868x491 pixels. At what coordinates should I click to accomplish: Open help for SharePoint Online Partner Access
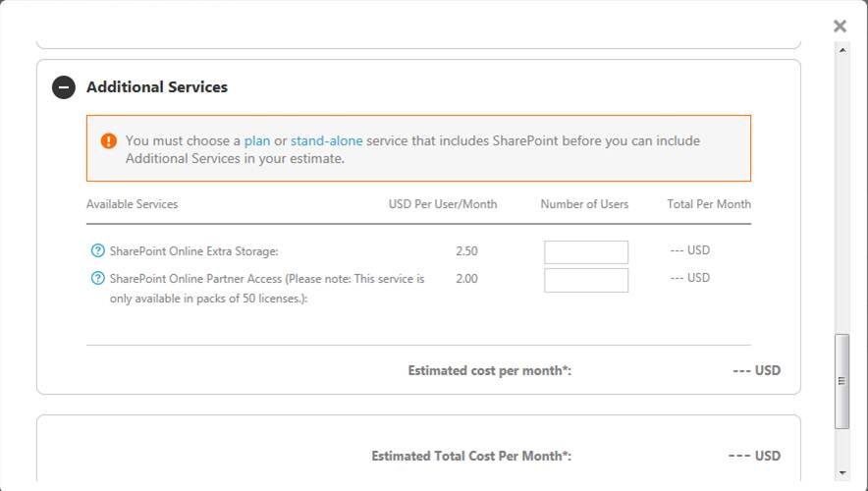tap(97, 278)
